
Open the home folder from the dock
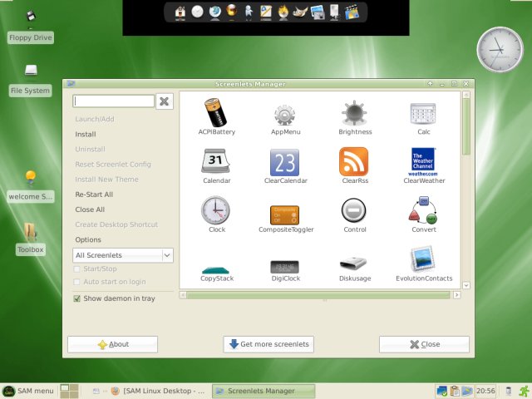[180, 12]
